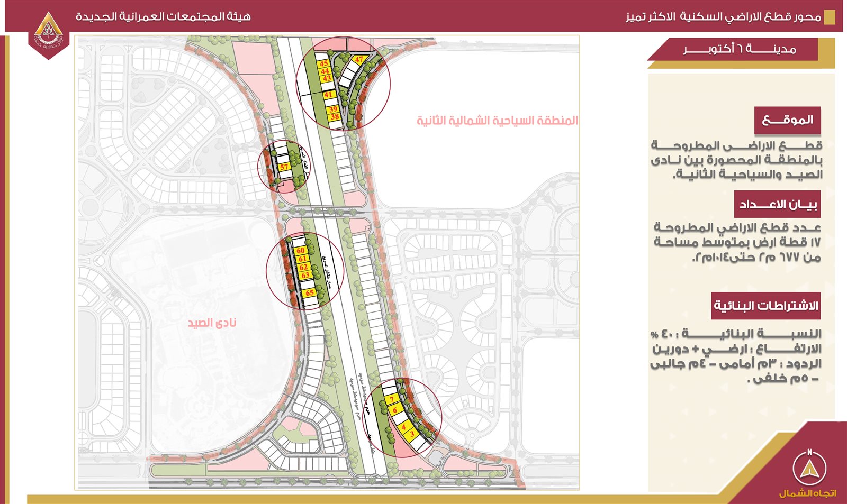The height and width of the screenshot is (504, 847).
Task: Click the authority logo at top left
Action: [x=48, y=34]
